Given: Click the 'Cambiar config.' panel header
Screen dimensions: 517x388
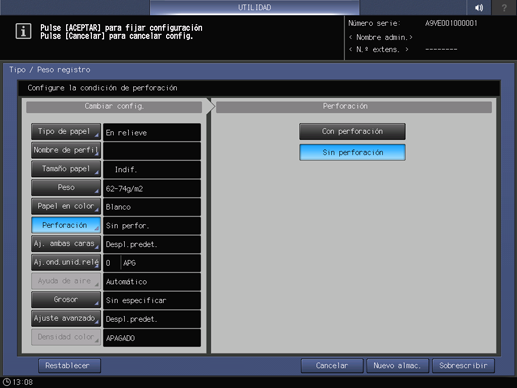Looking at the screenshot, I should point(114,106).
